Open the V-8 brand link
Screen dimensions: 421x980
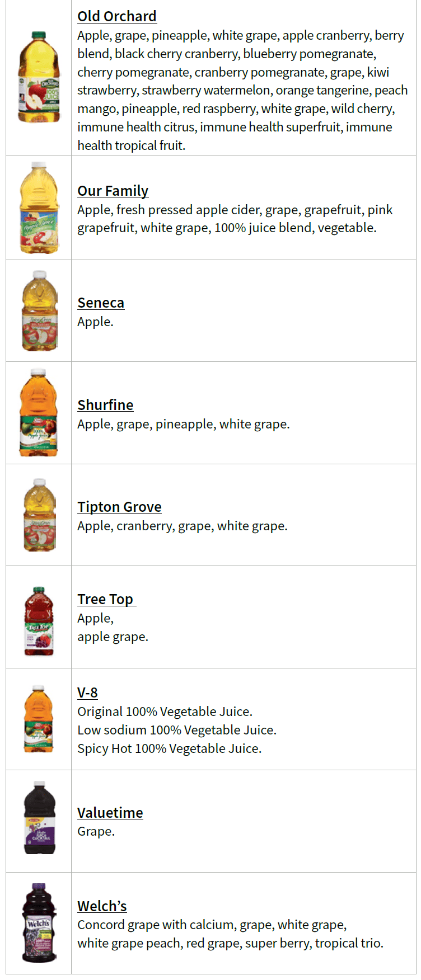pos(87,692)
